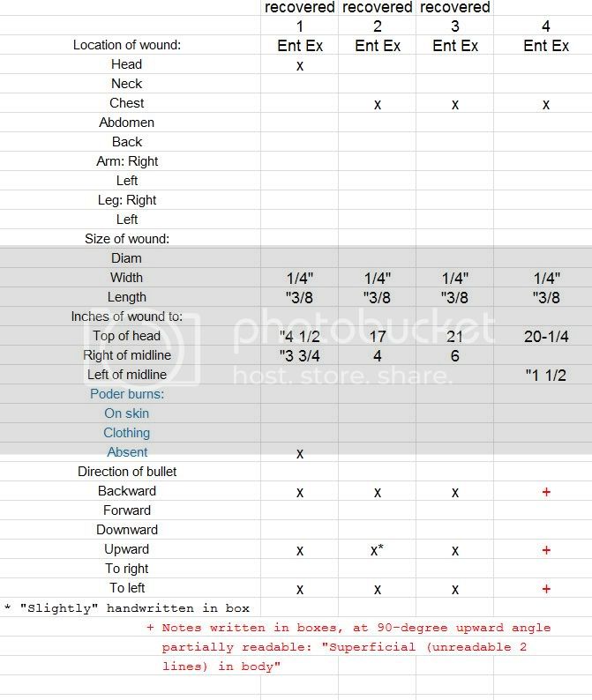The height and width of the screenshot is (700, 592).
Task: Click the blue Clothing label
Action: click(127, 433)
